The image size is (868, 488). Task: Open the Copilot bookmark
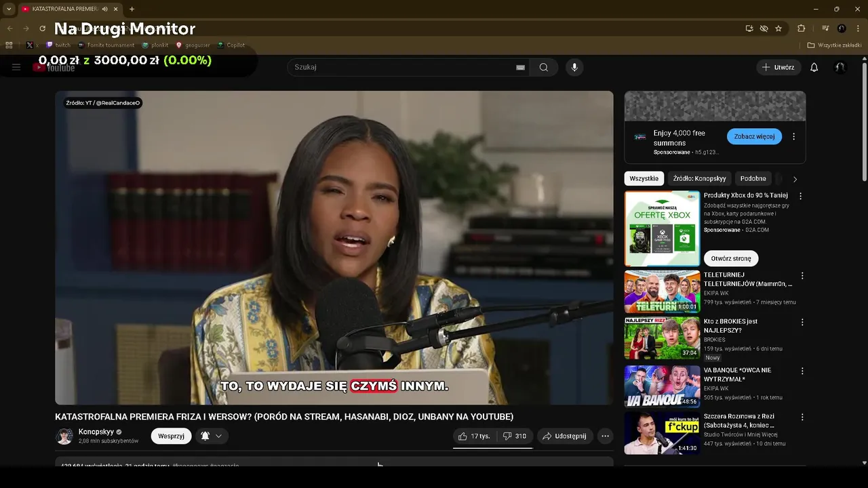(231, 45)
